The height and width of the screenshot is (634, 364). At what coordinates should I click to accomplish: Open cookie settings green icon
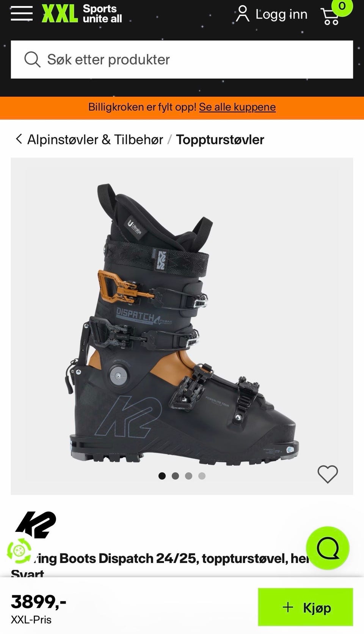[x=19, y=550]
